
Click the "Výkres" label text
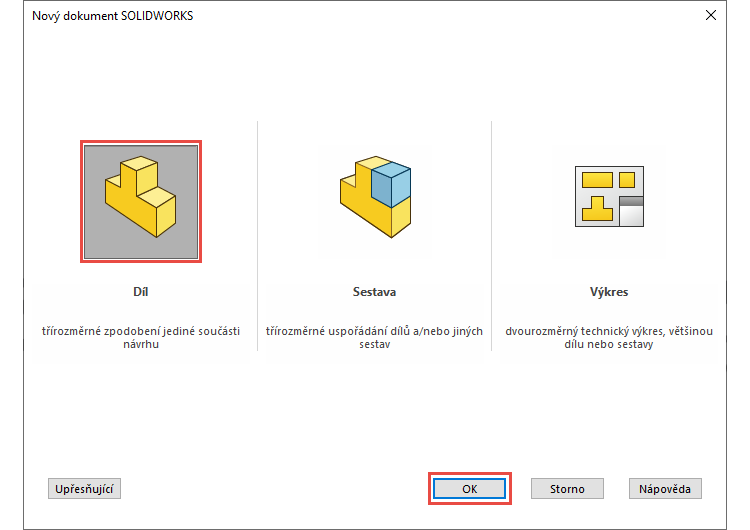[609, 292]
